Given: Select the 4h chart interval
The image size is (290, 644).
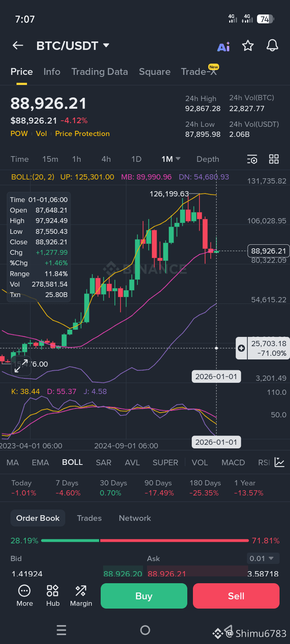Looking at the screenshot, I should click(x=106, y=159).
